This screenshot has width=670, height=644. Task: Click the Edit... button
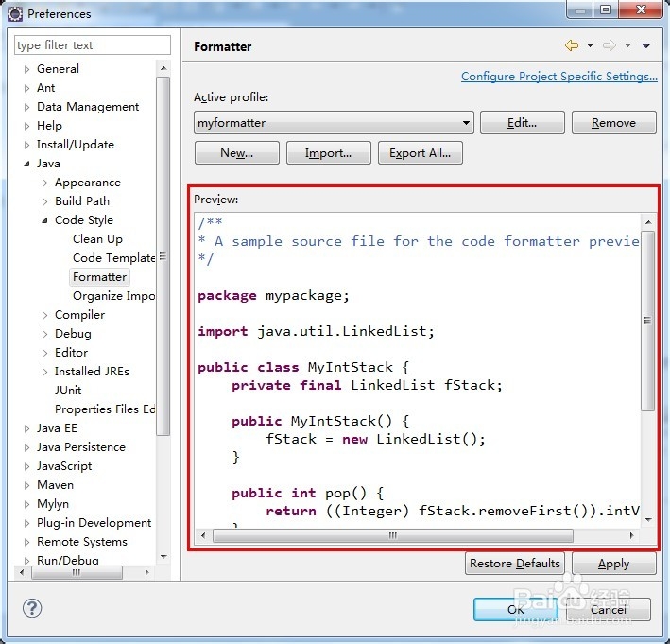pos(523,123)
